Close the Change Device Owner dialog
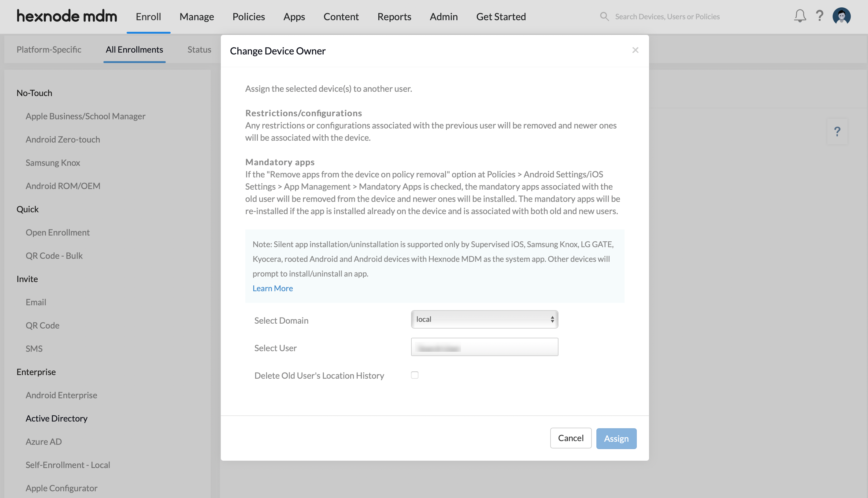The height and width of the screenshot is (498, 868). point(635,50)
